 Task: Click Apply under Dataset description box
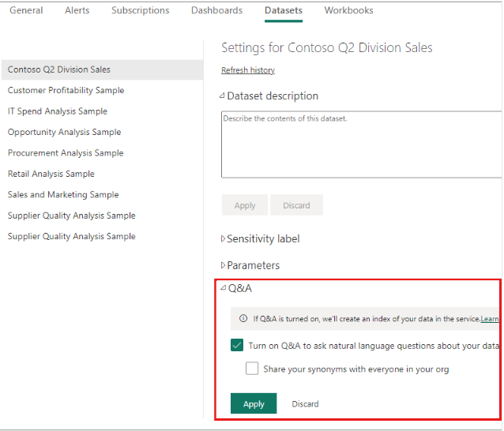245,205
